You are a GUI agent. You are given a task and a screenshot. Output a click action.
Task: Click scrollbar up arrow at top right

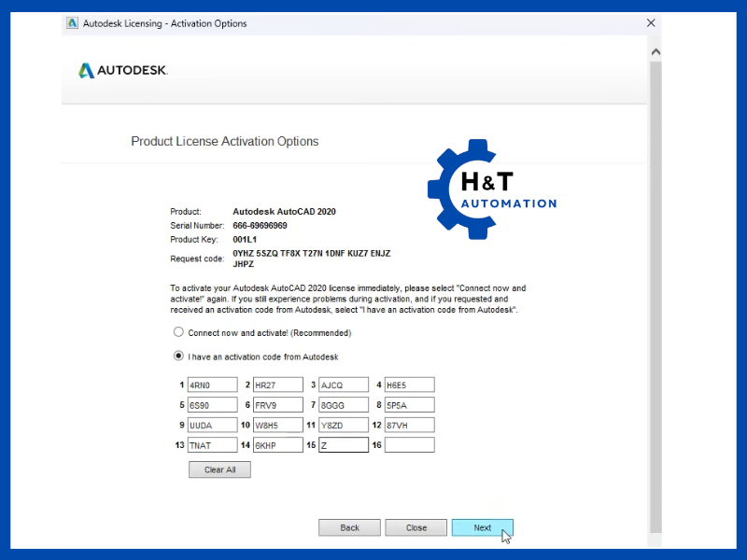click(655, 52)
